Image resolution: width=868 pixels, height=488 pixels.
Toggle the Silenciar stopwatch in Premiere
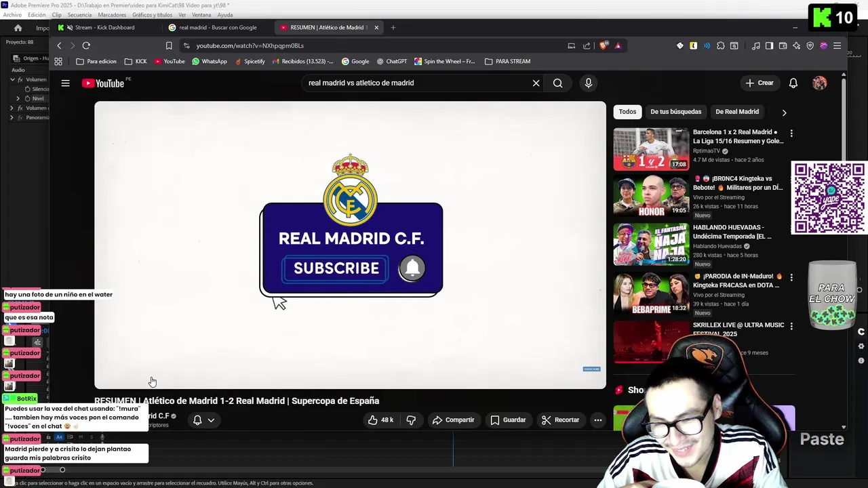pyautogui.click(x=27, y=89)
